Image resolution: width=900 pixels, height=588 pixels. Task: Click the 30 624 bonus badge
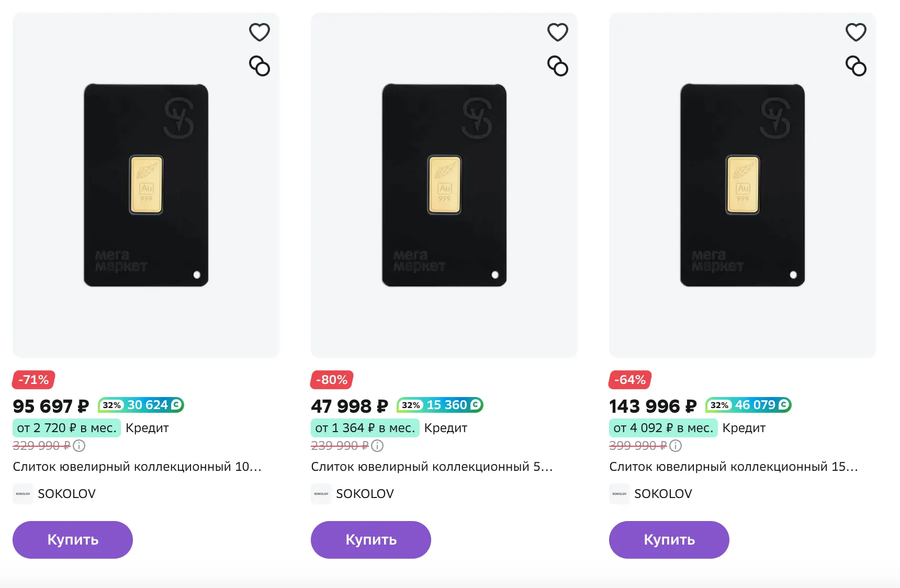click(141, 405)
